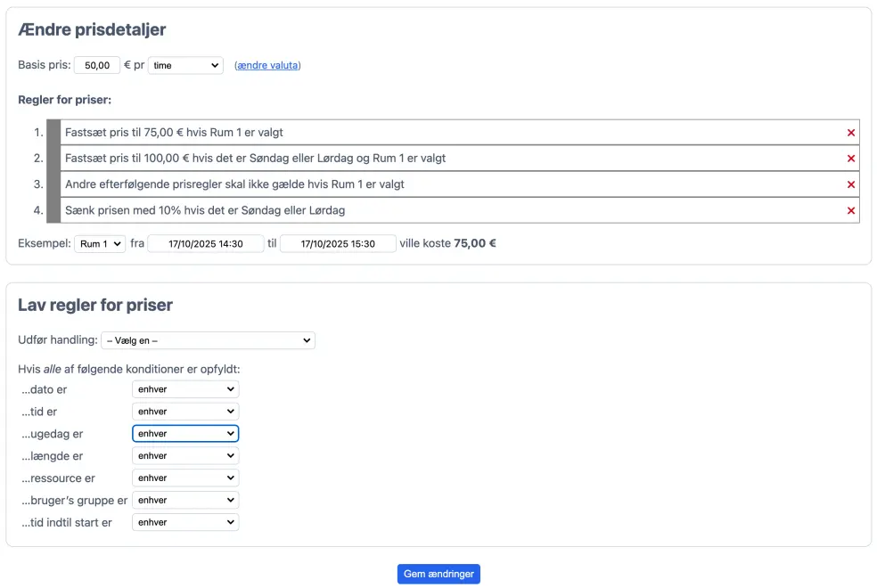
Task: Remove rule 2 using its red X
Action: (x=850, y=159)
